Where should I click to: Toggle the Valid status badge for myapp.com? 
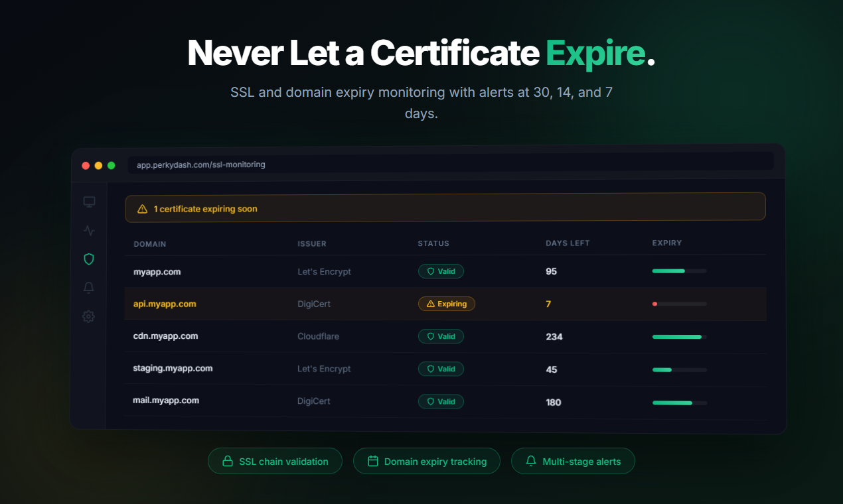(441, 271)
